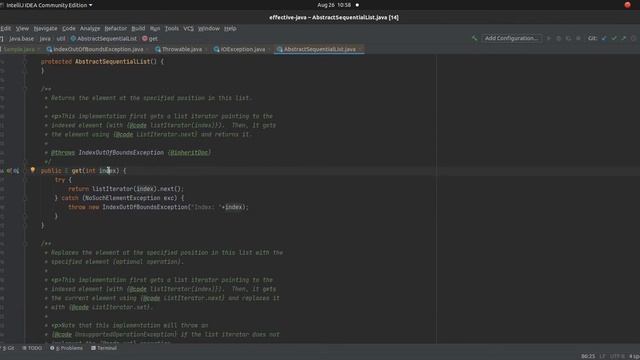Image resolution: width=640 pixels, height=360 pixels.
Task: Open the Terminal tool window
Action: tap(104, 348)
